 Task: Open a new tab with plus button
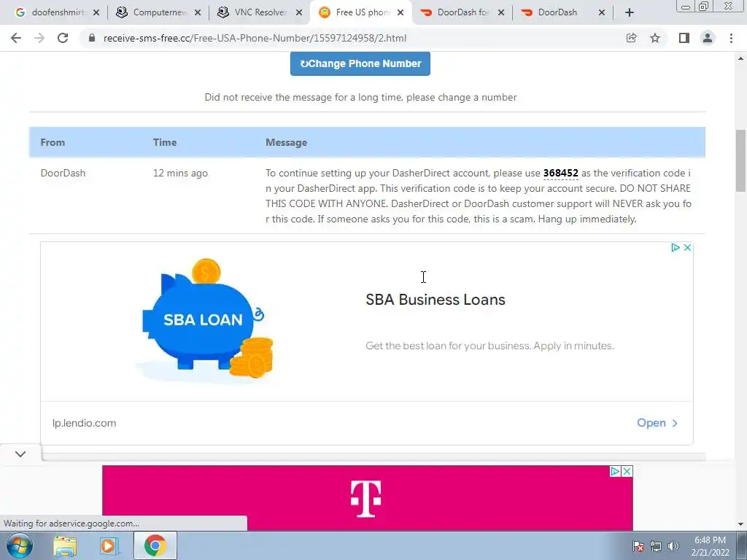pos(630,13)
